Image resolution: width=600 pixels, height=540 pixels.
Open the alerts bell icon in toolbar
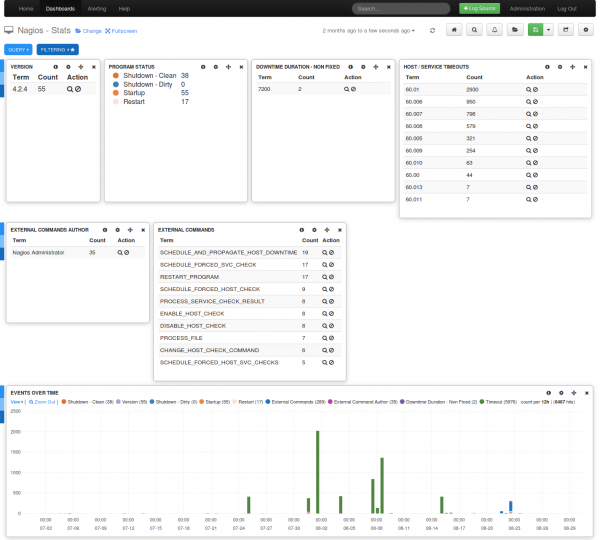[494, 30]
